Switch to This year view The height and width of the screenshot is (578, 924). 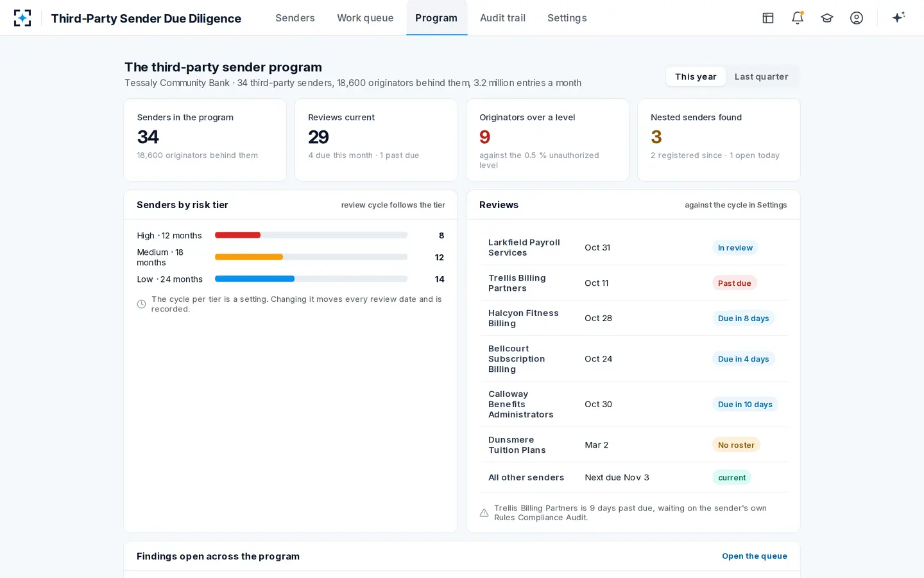click(696, 76)
